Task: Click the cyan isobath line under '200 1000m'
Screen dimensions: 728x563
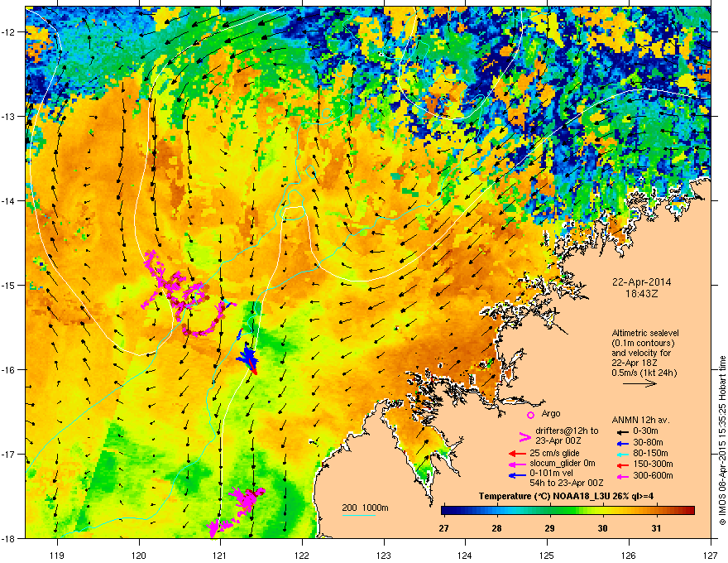Action: tap(359, 515)
